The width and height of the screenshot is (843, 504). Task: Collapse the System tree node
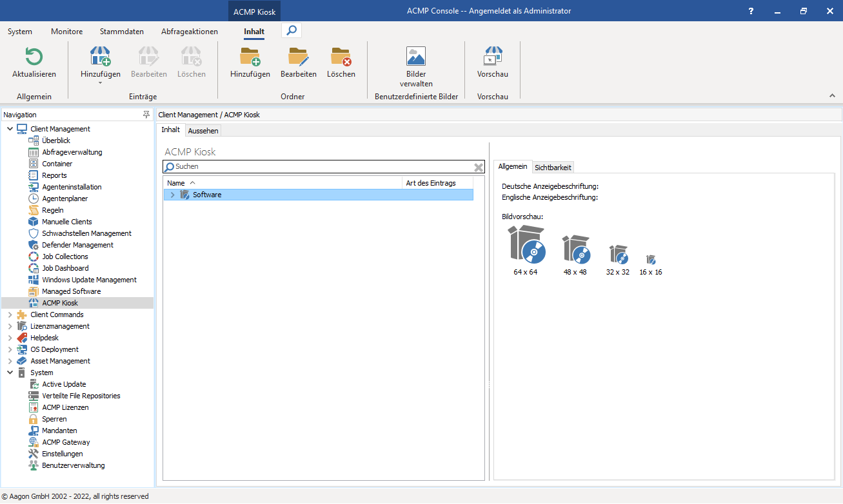pos(10,373)
